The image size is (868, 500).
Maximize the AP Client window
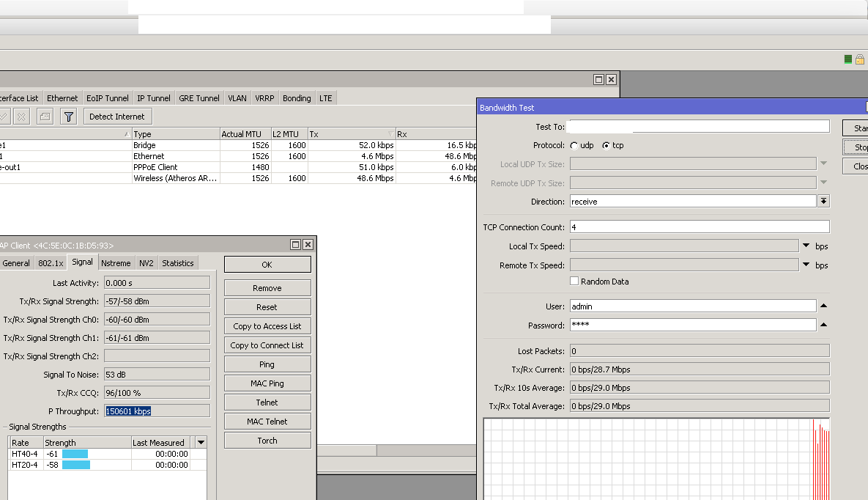click(296, 244)
